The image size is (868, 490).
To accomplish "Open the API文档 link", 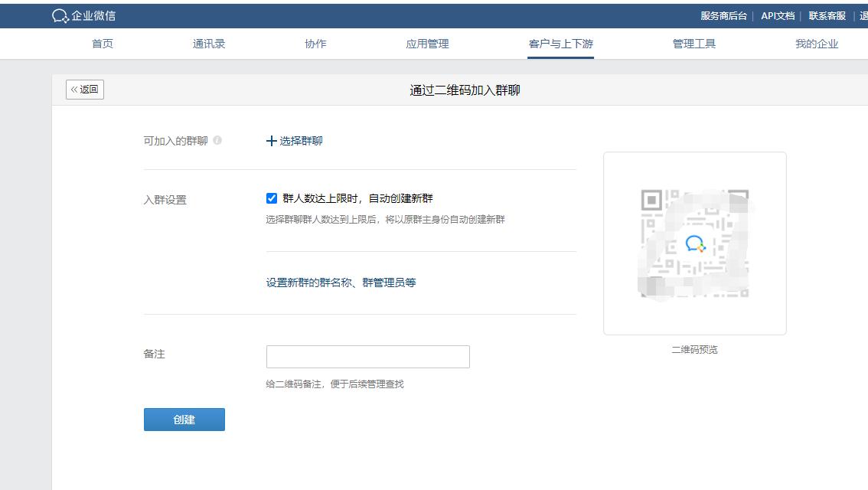I will tap(776, 15).
